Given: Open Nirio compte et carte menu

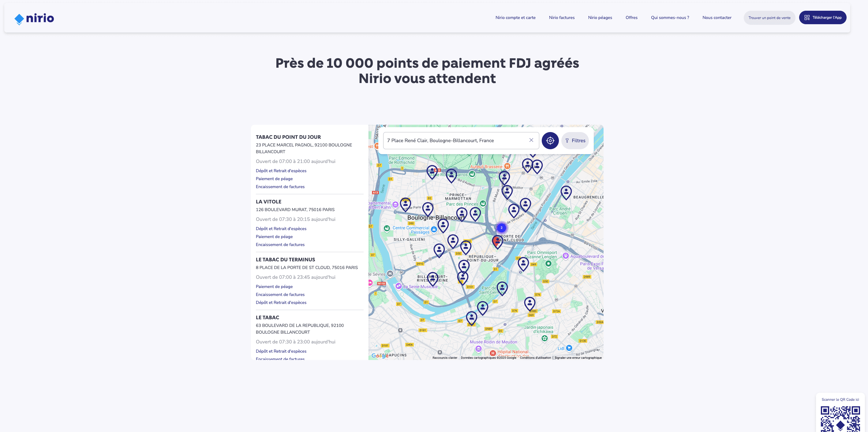Looking at the screenshot, I should click(x=515, y=17).
